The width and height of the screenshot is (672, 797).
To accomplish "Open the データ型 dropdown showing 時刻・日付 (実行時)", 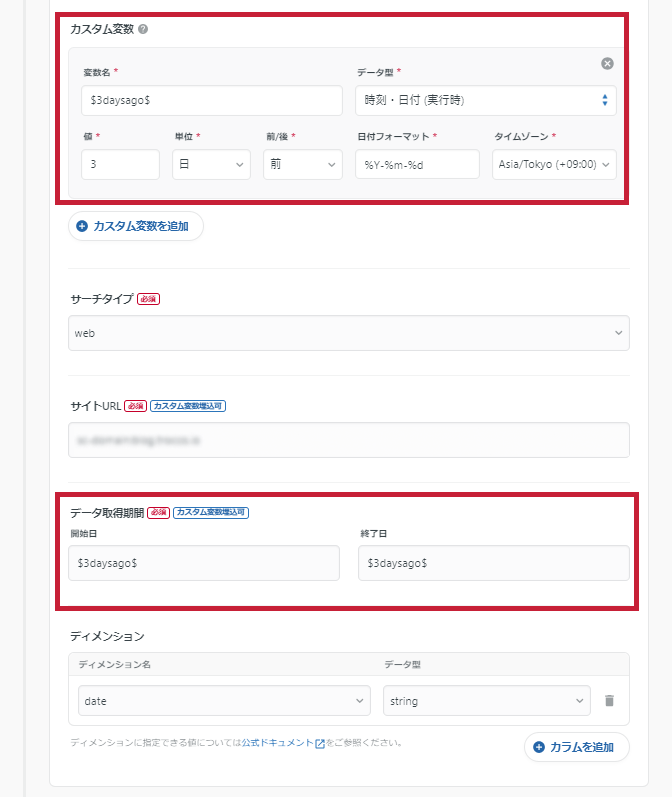I will [485, 100].
